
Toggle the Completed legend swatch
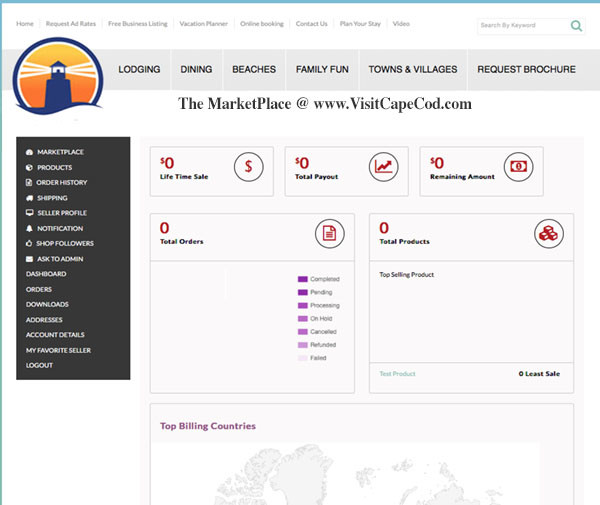coord(303,279)
